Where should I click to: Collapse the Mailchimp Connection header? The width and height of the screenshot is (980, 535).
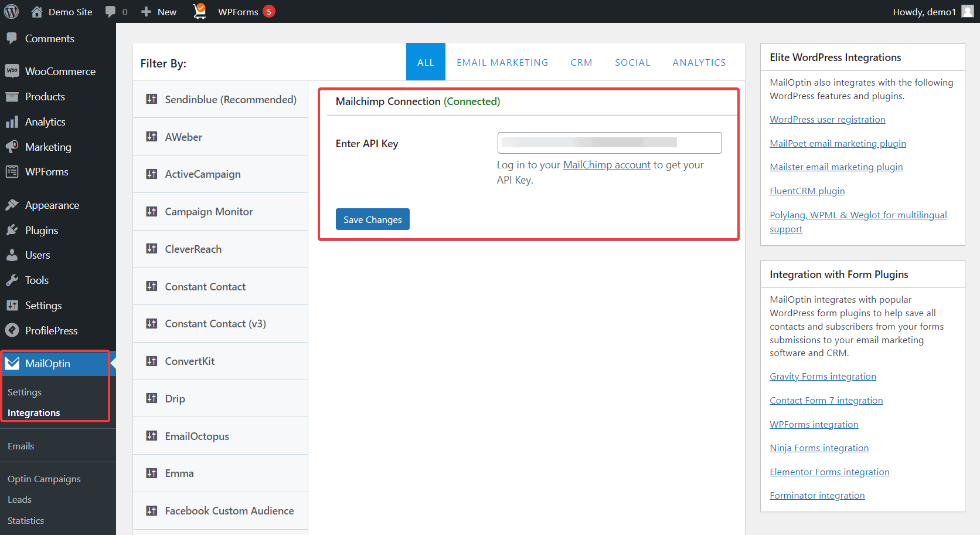click(532, 101)
